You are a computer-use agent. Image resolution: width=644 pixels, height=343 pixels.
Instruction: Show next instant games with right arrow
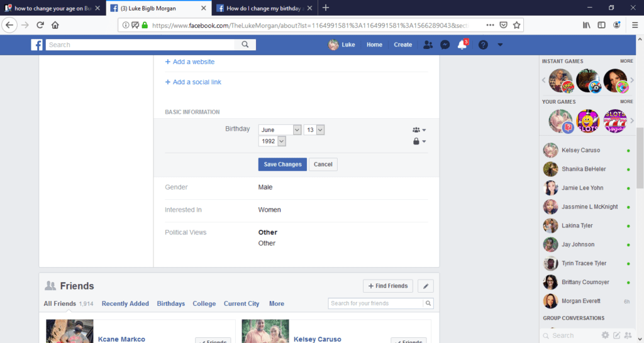632,80
